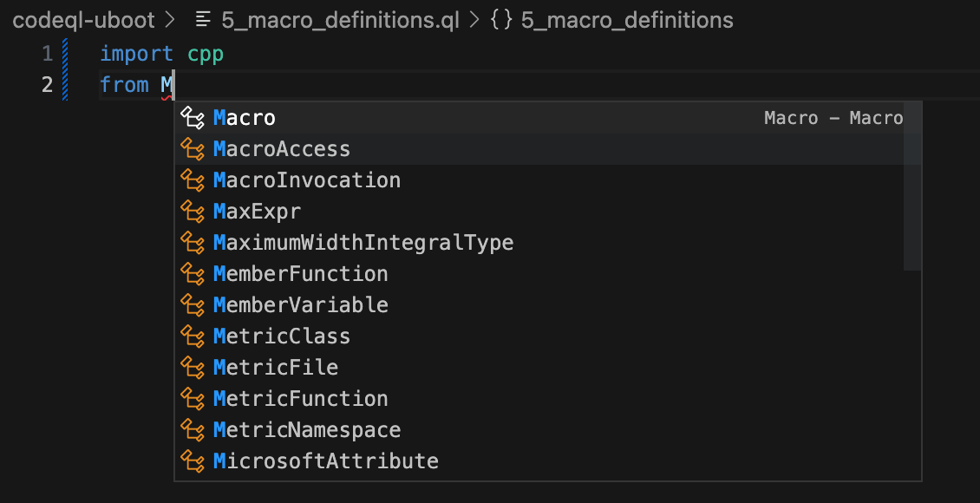This screenshot has width=980, height=503.
Task: Click the class icon beside MemberVariable
Action: tap(193, 305)
